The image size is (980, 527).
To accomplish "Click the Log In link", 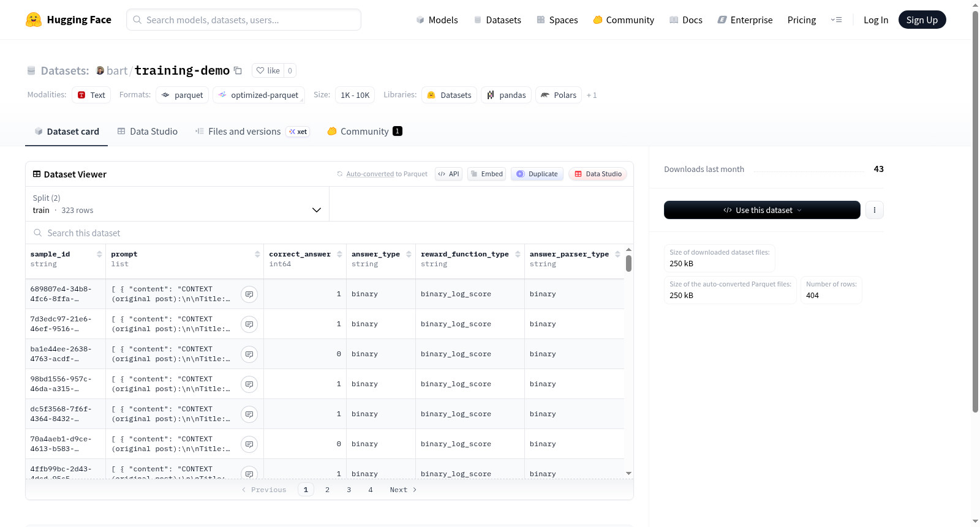I will point(876,20).
